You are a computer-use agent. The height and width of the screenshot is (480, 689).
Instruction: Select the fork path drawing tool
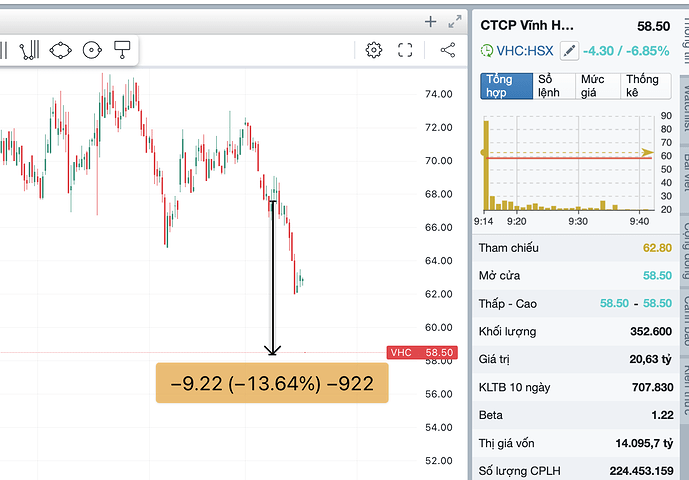(x=30, y=49)
